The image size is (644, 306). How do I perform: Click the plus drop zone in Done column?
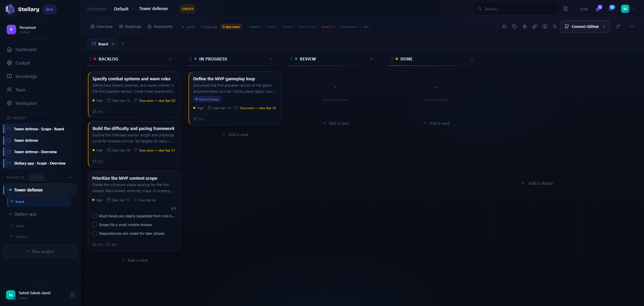(x=436, y=87)
